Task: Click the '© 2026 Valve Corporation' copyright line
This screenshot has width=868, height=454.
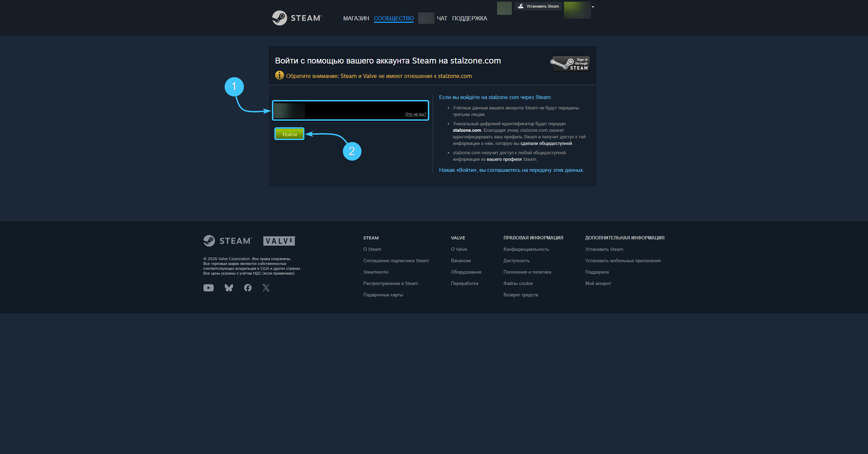Action: [247, 259]
